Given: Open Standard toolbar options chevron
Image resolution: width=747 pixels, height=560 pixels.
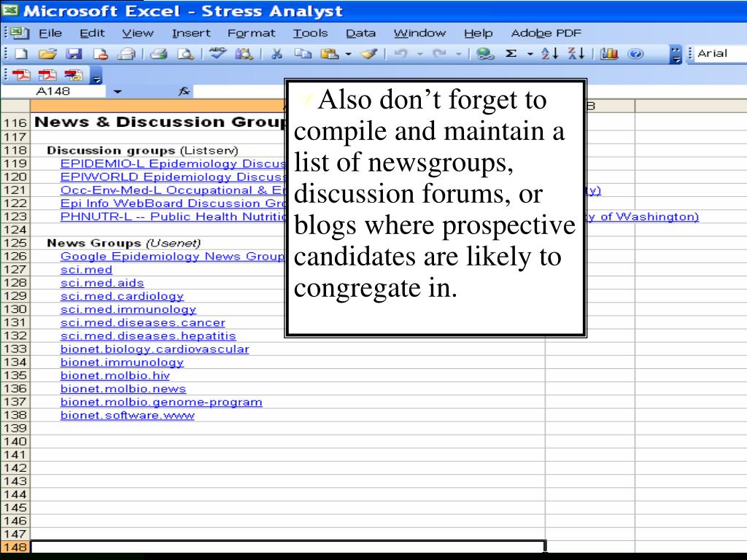Looking at the screenshot, I should click(676, 54).
